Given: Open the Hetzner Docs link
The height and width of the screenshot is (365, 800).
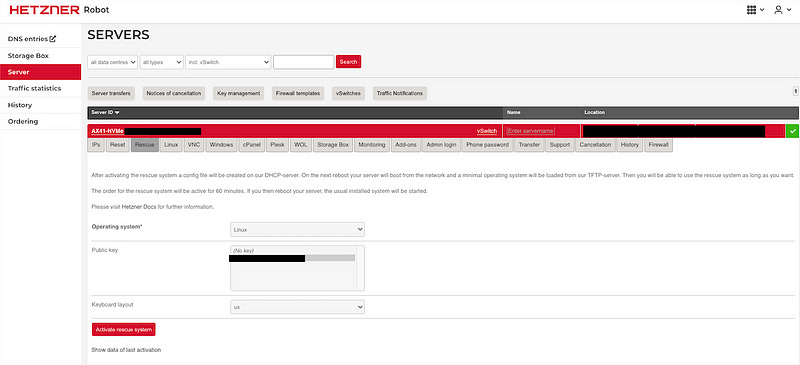Looking at the screenshot, I should tap(139, 207).
